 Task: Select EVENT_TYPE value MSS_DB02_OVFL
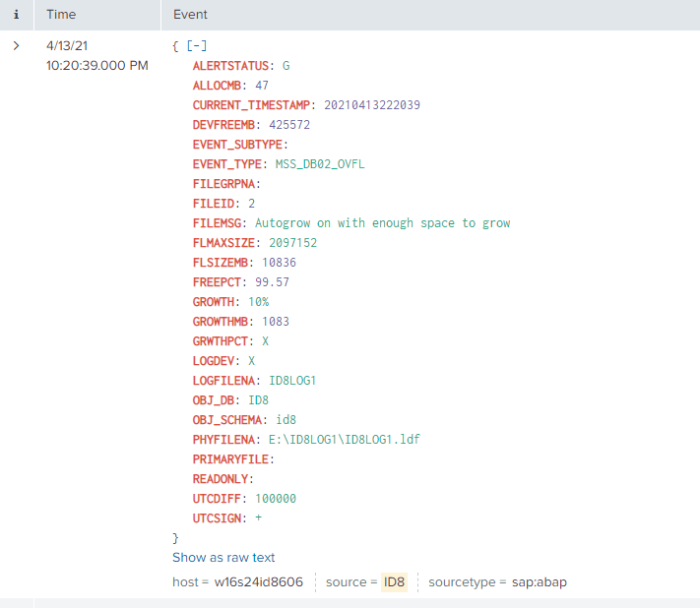[320, 164]
